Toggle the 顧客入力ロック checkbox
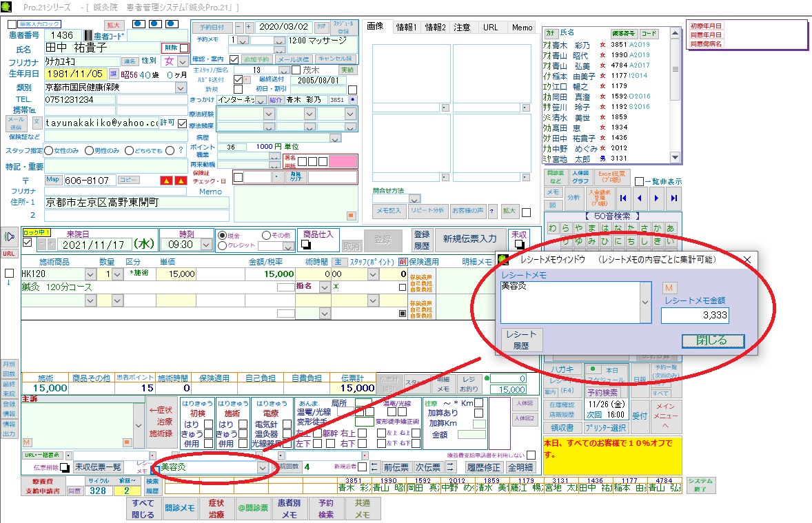812x523 pixels. coord(12,24)
